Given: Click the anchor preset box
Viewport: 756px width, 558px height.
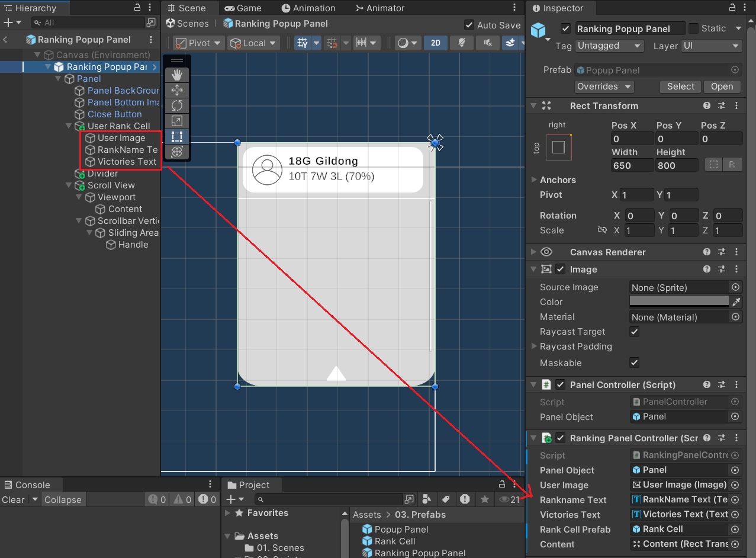Looking at the screenshot, I should (x=558, y=147).
